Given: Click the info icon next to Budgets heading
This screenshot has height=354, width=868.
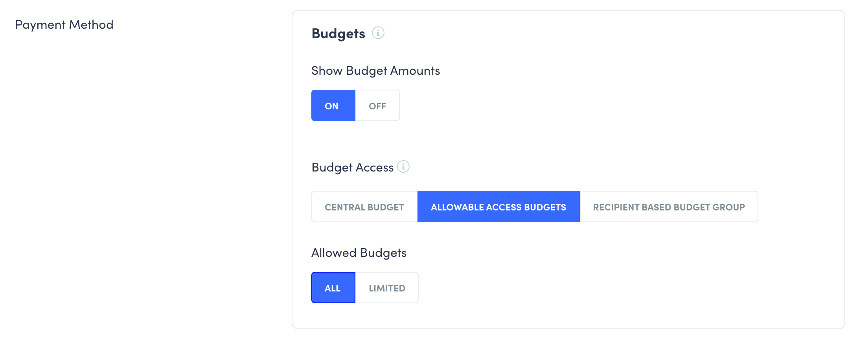Looking at the screenshot, I should (378, 33).
